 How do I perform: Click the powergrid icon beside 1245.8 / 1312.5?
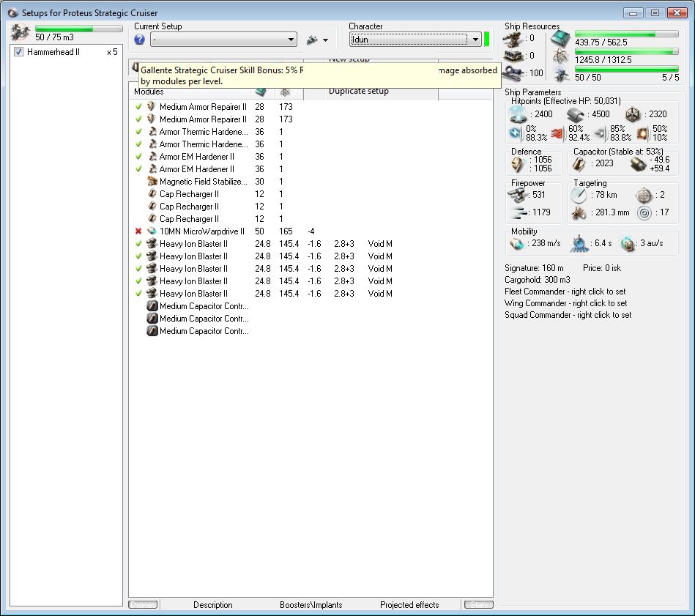[560, 56]
